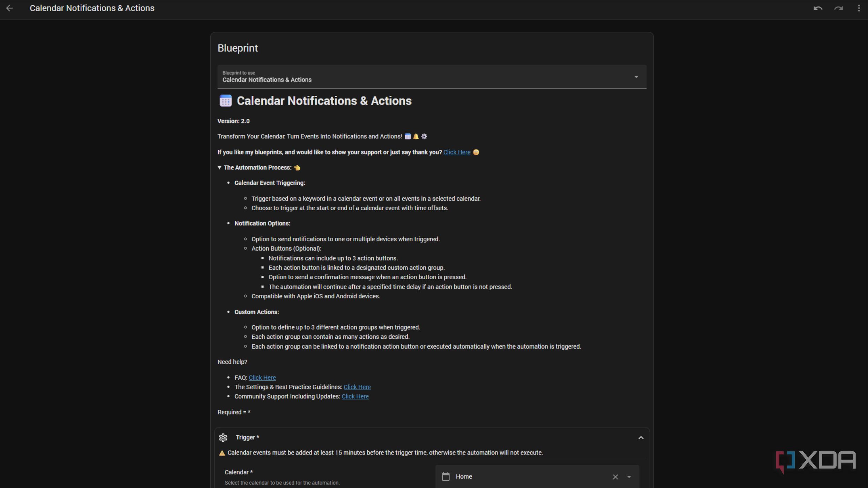Viewport: 868px width, 488px height.
Task: Click the page title in header
Action: (x=92, y=8)
